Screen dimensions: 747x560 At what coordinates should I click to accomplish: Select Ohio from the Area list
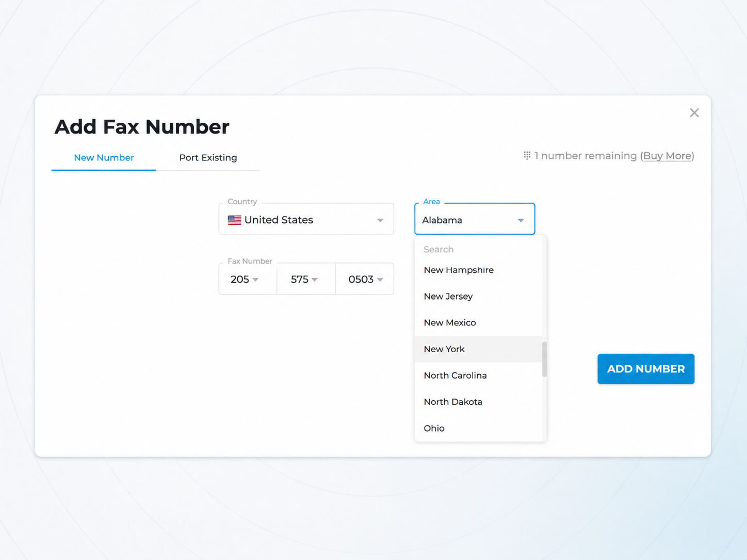click(479, 428)
